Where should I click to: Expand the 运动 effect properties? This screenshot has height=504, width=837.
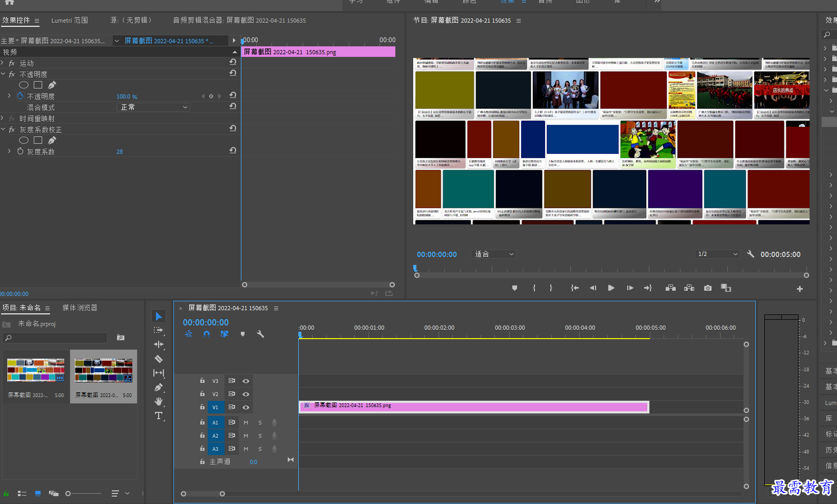3,63
